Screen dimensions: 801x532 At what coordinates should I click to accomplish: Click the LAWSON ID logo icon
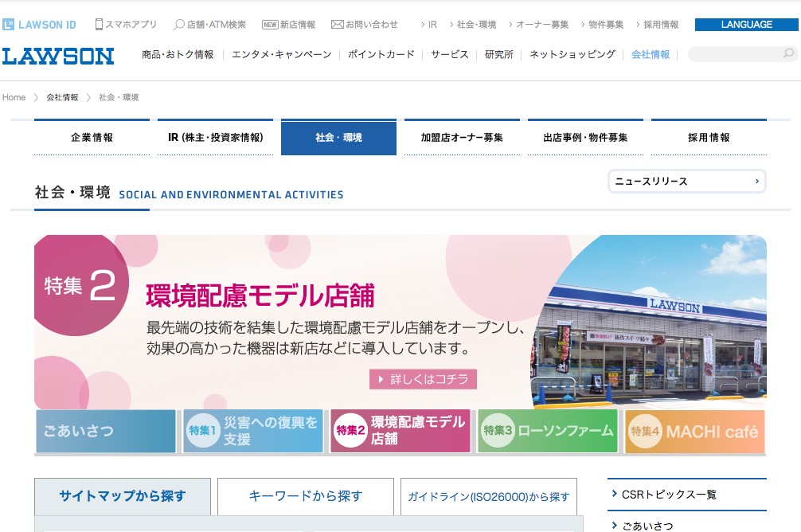pos(8,25)
